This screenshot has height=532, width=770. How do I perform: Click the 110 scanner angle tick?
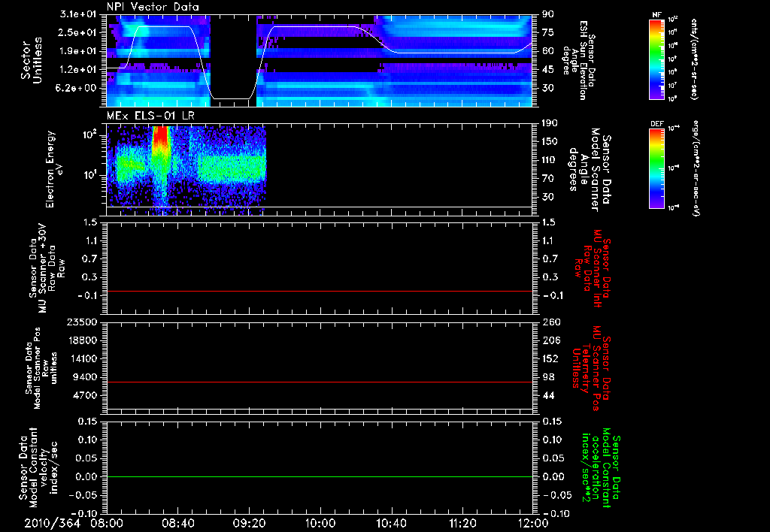click(550, 160)
